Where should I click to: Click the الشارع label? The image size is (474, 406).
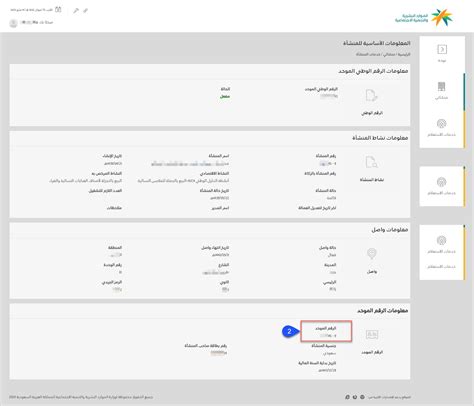point(224,265)
